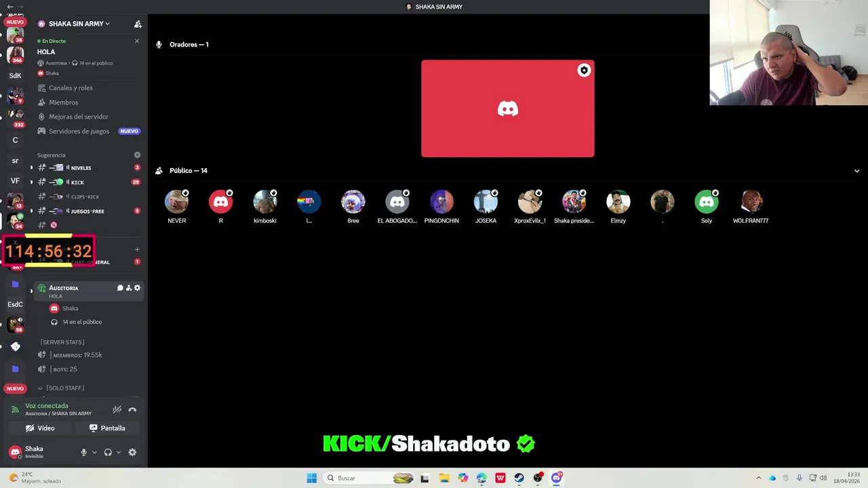868x488 pixels.
Task: Open the EsdC server in sidebar
Action: coord(15,304)
